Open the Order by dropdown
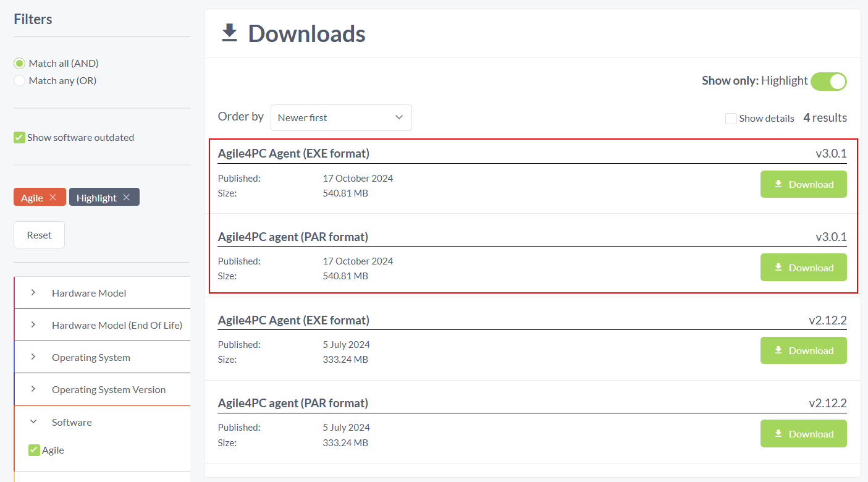Screen dimensions: 868x482 [341, 117]
